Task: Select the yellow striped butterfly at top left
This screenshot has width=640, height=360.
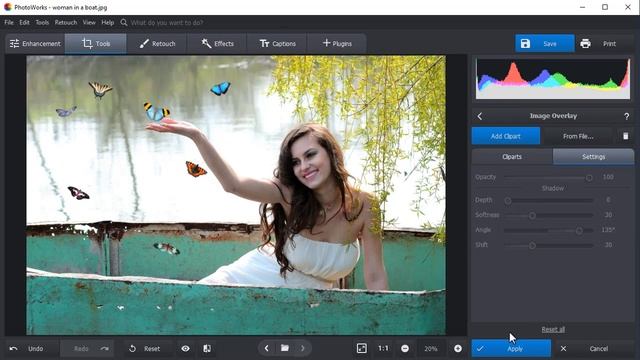Action: [100, 89]
